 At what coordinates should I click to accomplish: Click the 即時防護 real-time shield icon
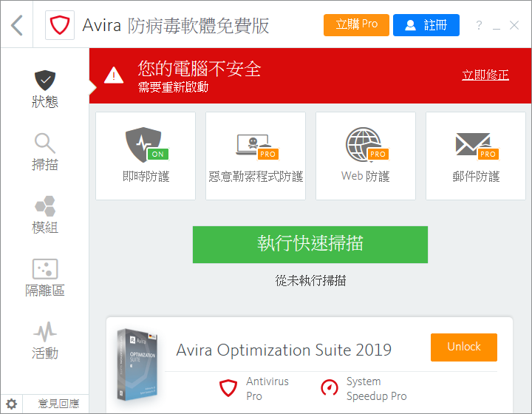pos(143,145)
